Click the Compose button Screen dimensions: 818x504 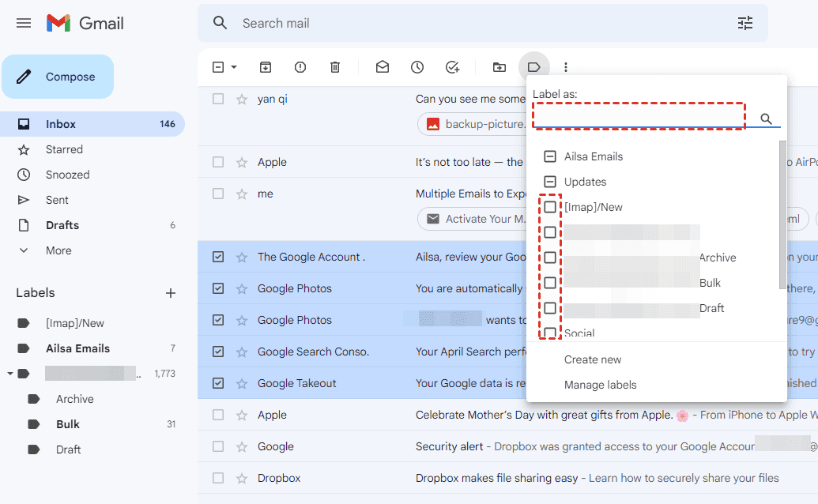pyautogui.click(x=58, y=77)
